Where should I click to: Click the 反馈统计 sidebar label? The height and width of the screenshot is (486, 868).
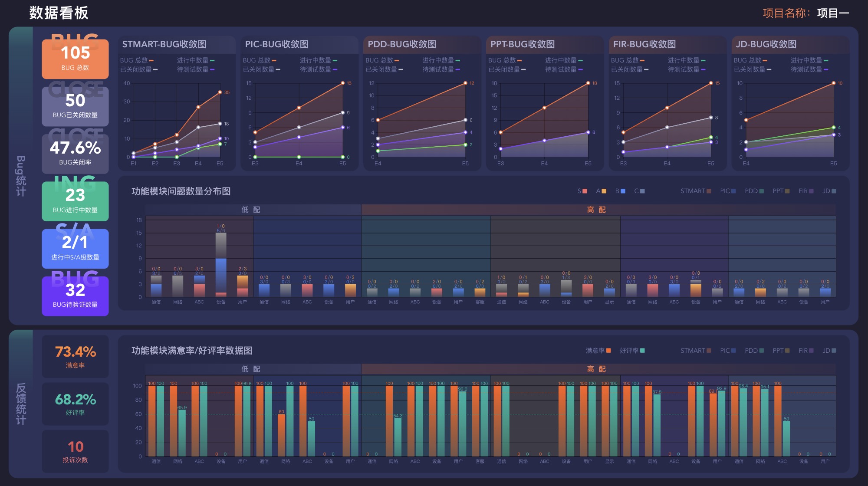point(21,404)
